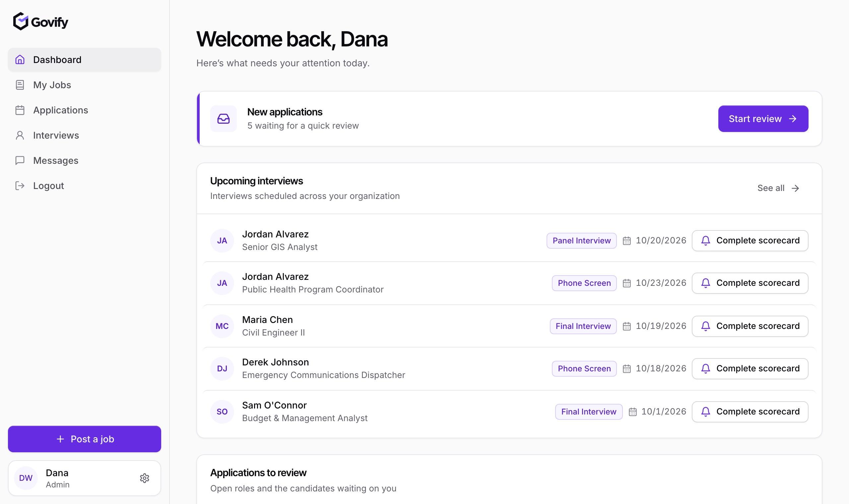Click the date 10/23/2026
Viewport: 849px width, 504px height.
click(x=661, y=283)
